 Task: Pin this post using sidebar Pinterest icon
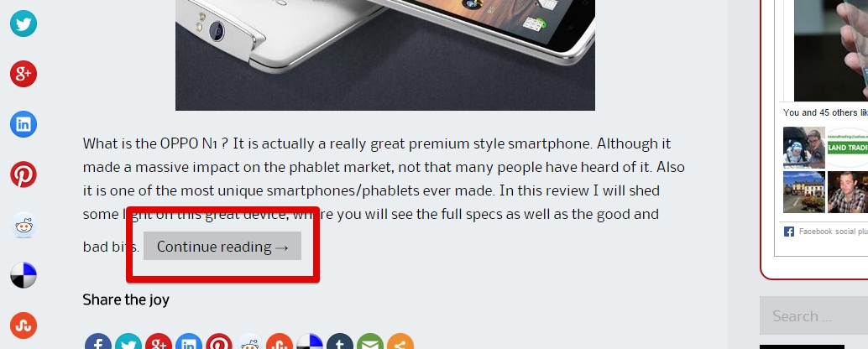click(x=24, y=174)
